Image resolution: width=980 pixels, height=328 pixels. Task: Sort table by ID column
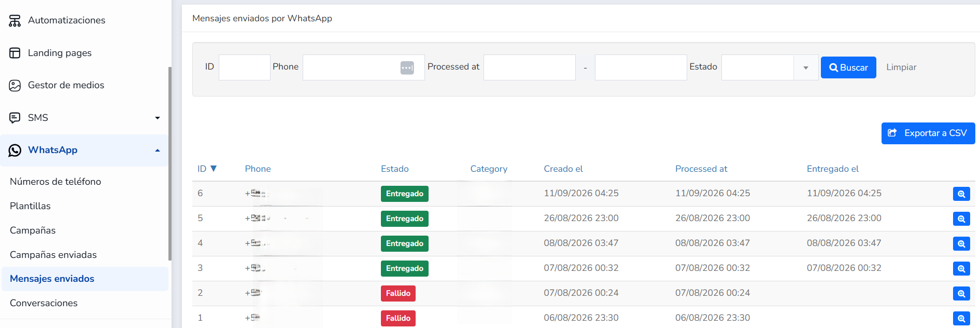[x=207, y=169]
